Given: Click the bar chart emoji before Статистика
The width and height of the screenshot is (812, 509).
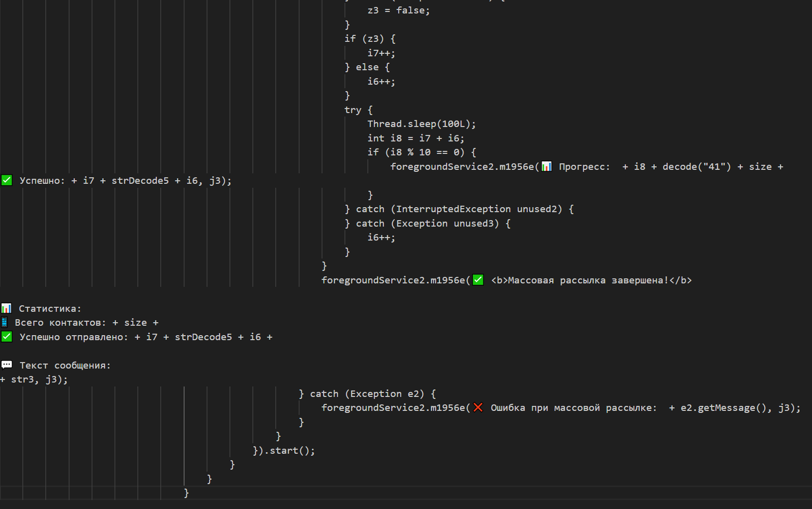Looking at the screenshot, I should (6, 308).
